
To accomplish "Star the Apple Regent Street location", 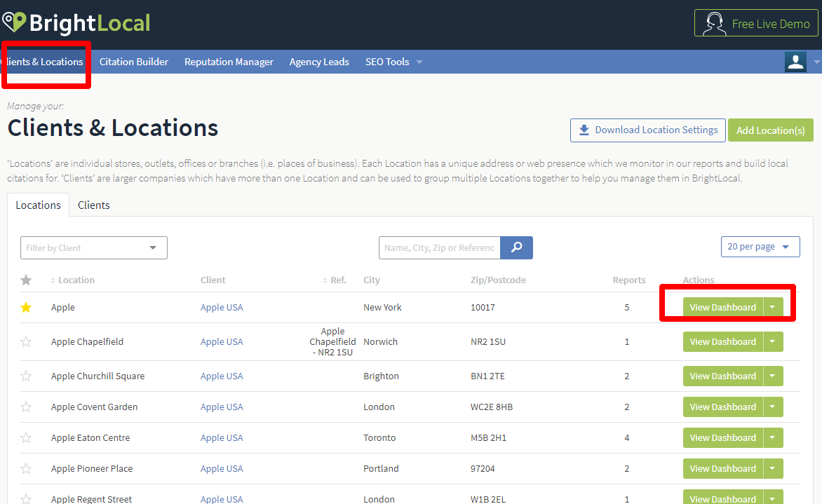I will pyautogui.click(x=26, y=498).
